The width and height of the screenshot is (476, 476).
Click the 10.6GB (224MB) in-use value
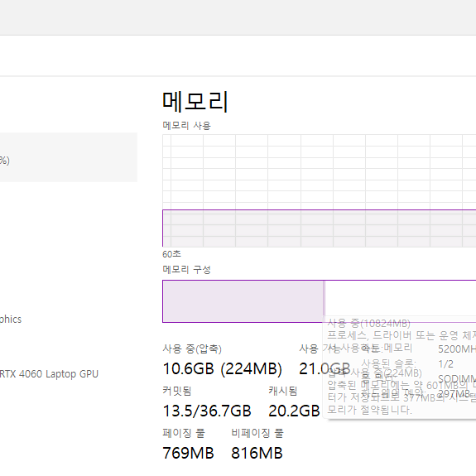(x=222, y=369)
